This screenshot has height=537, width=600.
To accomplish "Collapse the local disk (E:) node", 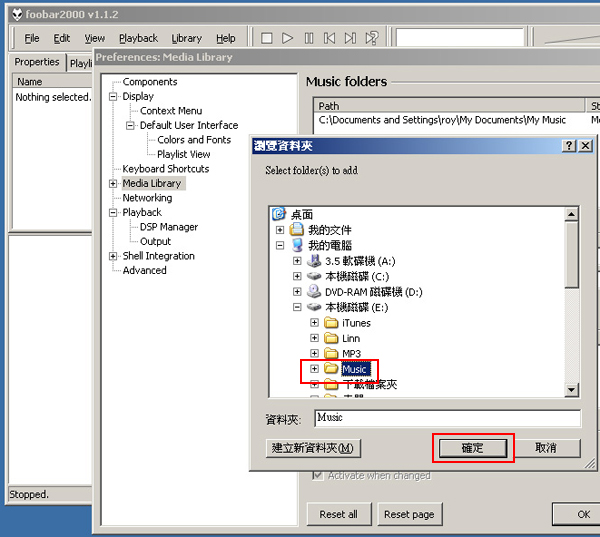I will point(297,307).
